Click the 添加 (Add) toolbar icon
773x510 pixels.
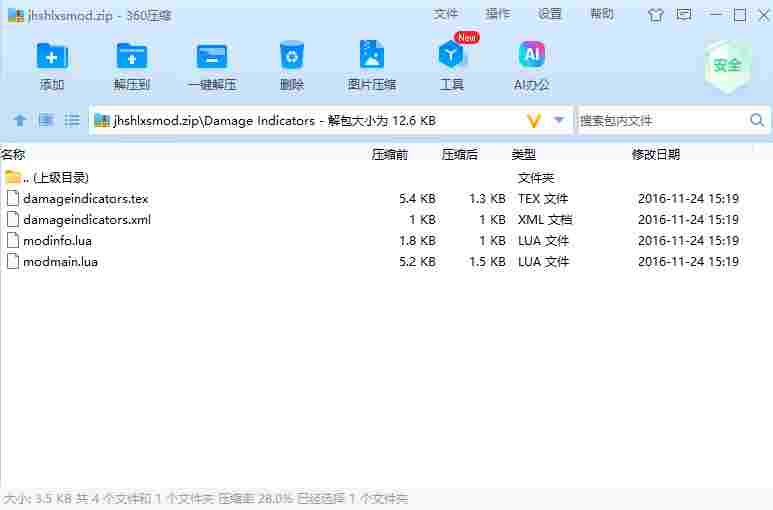click(52, 56)
